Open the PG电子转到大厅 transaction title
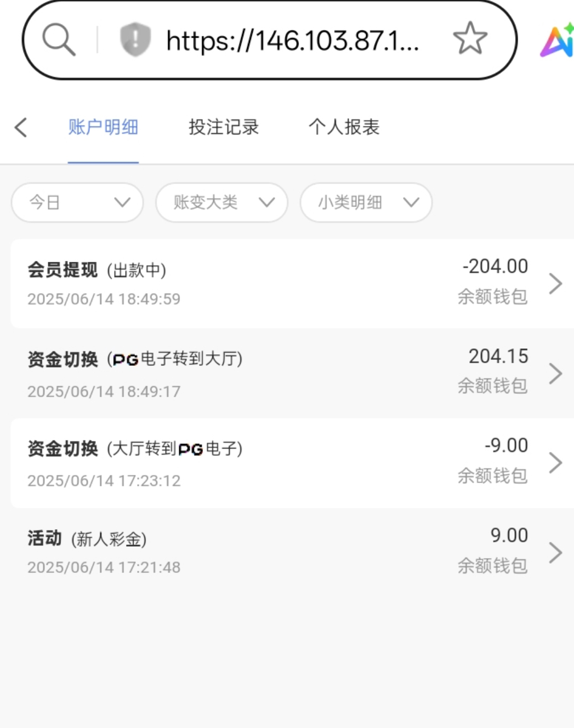The height and width of the screenshot is (728, 574). point(135,359)
